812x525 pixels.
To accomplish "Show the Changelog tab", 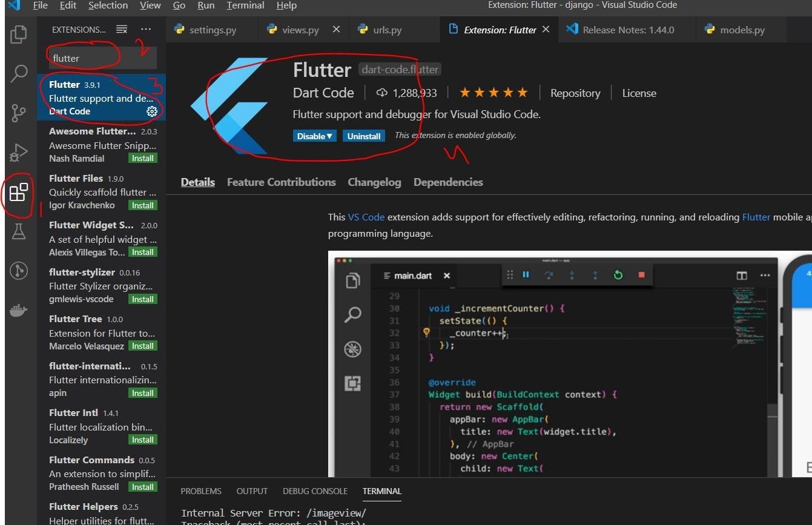I will 374,182.
